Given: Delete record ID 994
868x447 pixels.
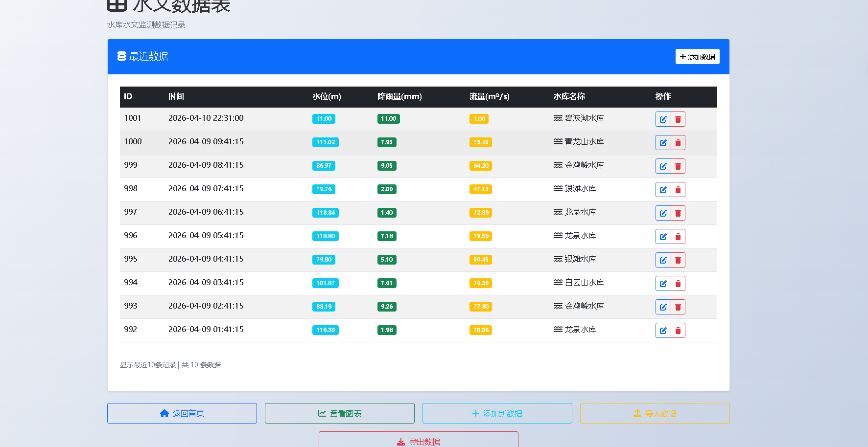Looking at the screenshot, I should [x=678, y=284].
